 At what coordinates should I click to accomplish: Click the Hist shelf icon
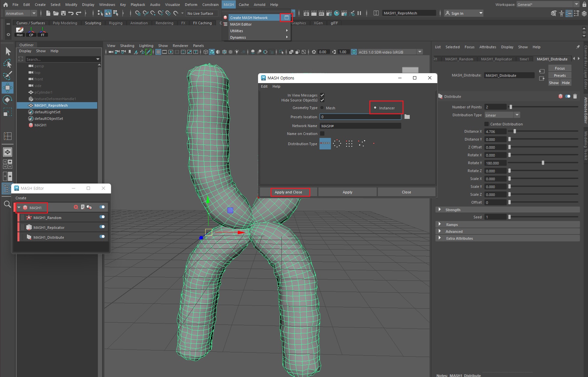[x=20, y=32]
